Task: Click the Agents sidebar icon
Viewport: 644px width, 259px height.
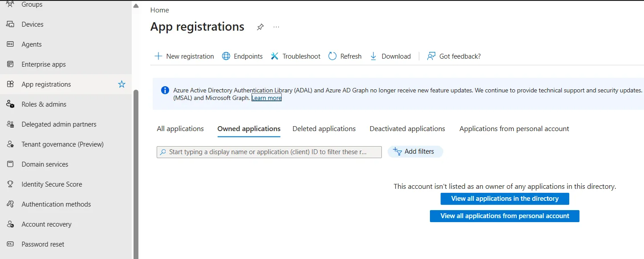Action: coord(10,44)
